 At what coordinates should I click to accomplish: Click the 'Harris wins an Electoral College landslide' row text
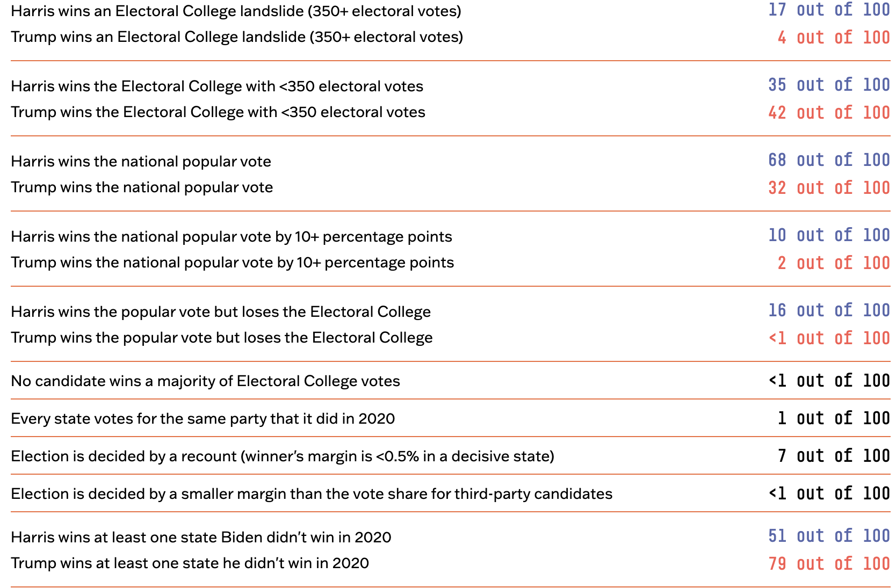point(236,11)
